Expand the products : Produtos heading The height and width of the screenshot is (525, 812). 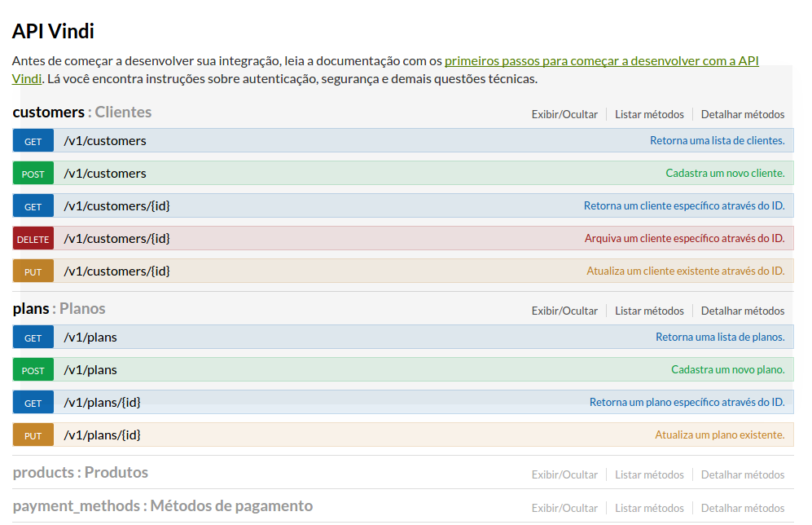pos(81,473)
